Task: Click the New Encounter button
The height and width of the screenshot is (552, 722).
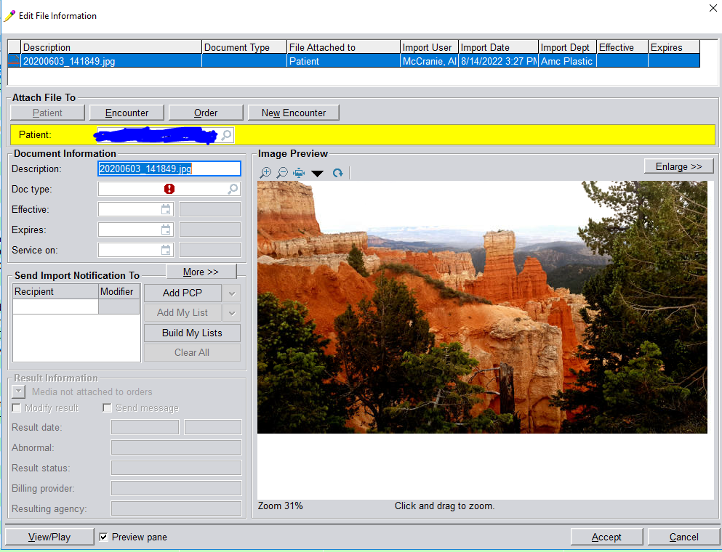Action: tap(294, 113)
